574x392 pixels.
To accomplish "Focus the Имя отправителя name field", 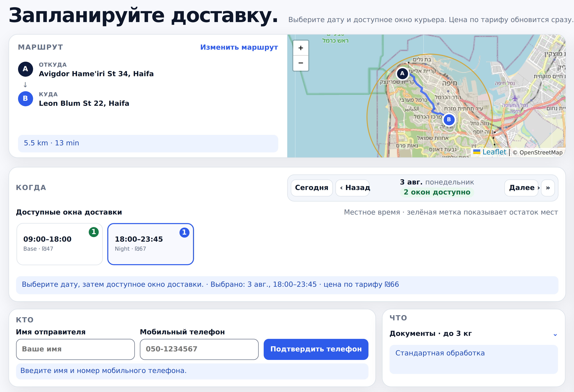I will (x=75, y=349).
